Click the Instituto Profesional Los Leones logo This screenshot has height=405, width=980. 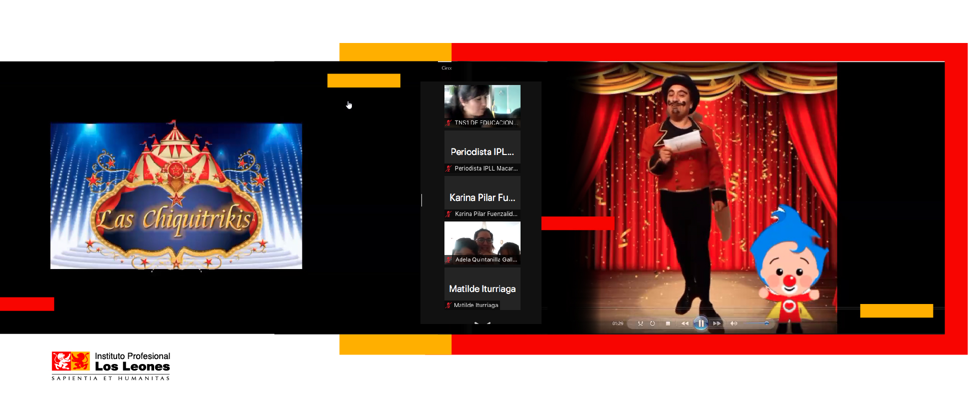click(x=111, y=366)
